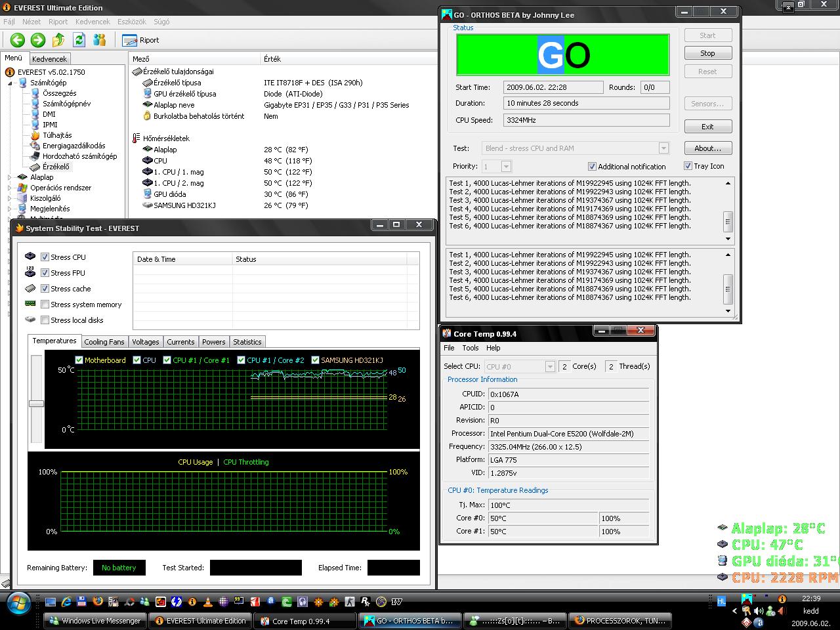
Task: Launch Firefox from the quick launch bar
Action: (97, 601)
